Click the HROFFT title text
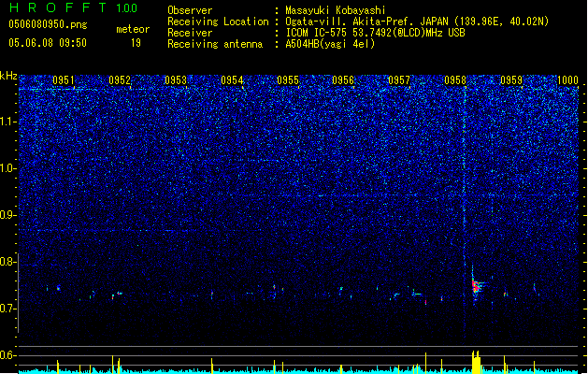Screen dimensions: 588x374 click(58, 7)
